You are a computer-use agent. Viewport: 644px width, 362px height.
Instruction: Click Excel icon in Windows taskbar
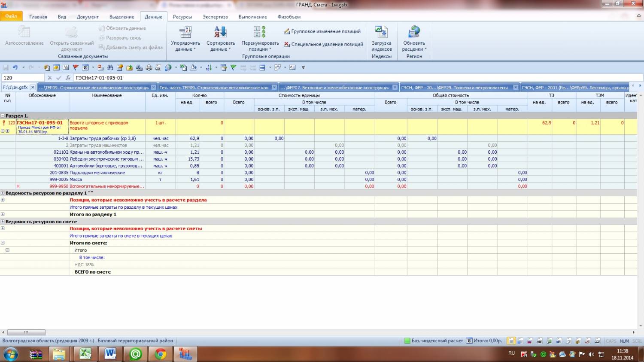pyautogui.click(x=85, y=354)
